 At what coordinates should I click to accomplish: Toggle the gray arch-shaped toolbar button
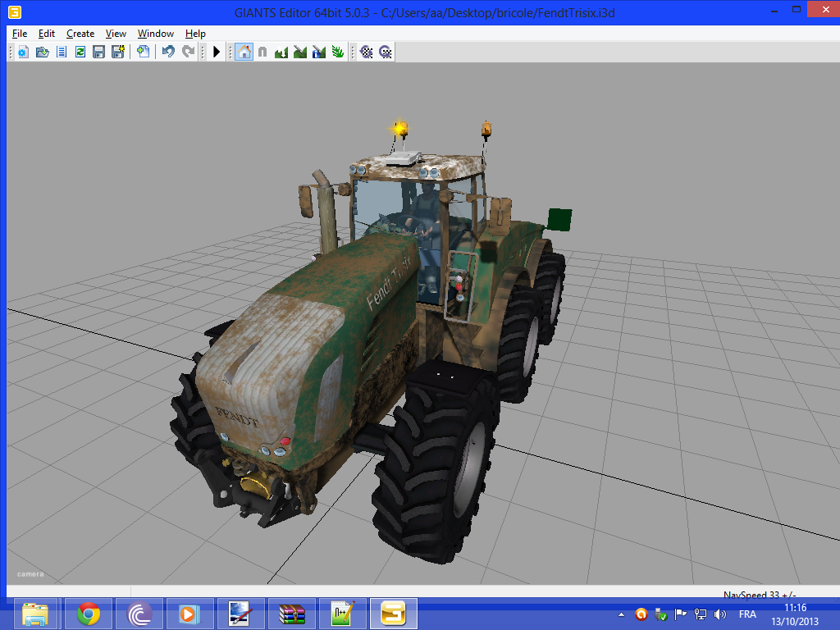[262, 52]
